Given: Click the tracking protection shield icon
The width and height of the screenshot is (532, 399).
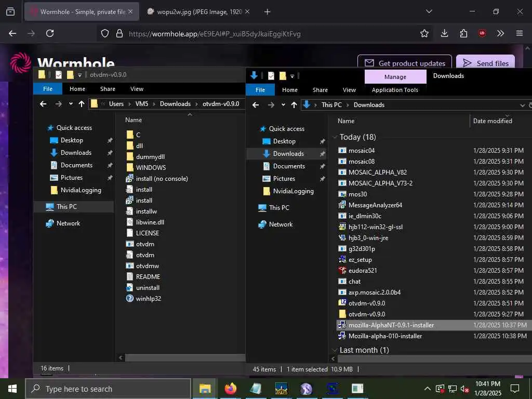Looking at the screenshot, I should tap(105, 33).
